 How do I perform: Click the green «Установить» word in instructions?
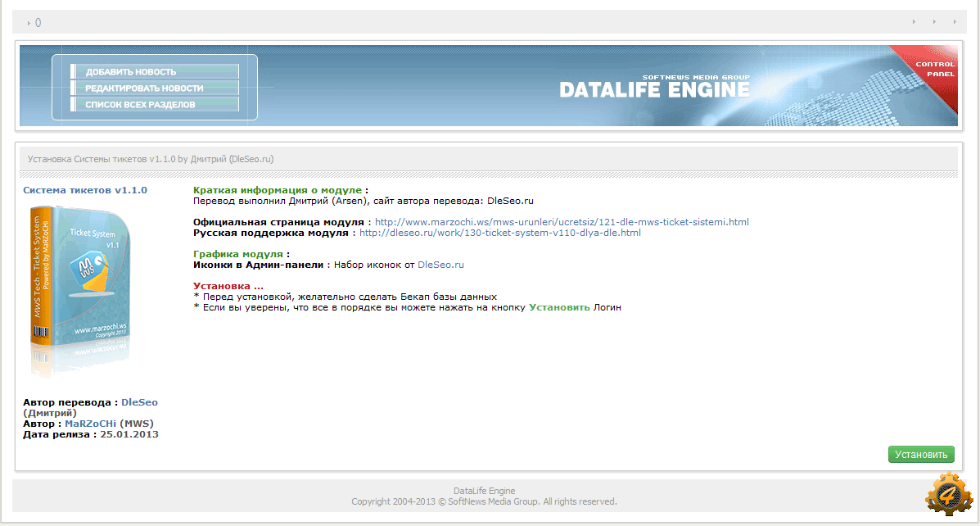click(559, 307)
